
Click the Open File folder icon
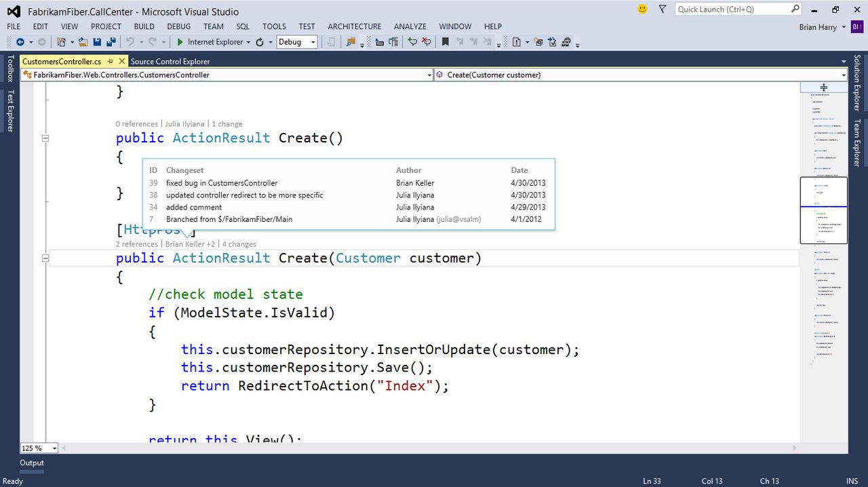[x=83, y=42]
